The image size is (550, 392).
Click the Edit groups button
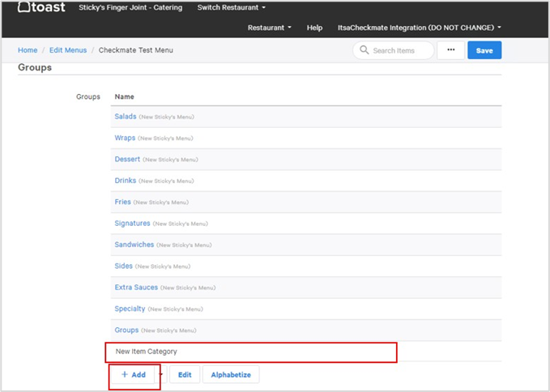(185, 375)
